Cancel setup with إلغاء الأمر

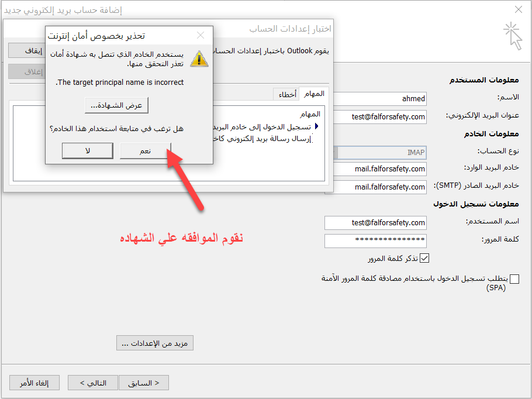click(35, 383)
